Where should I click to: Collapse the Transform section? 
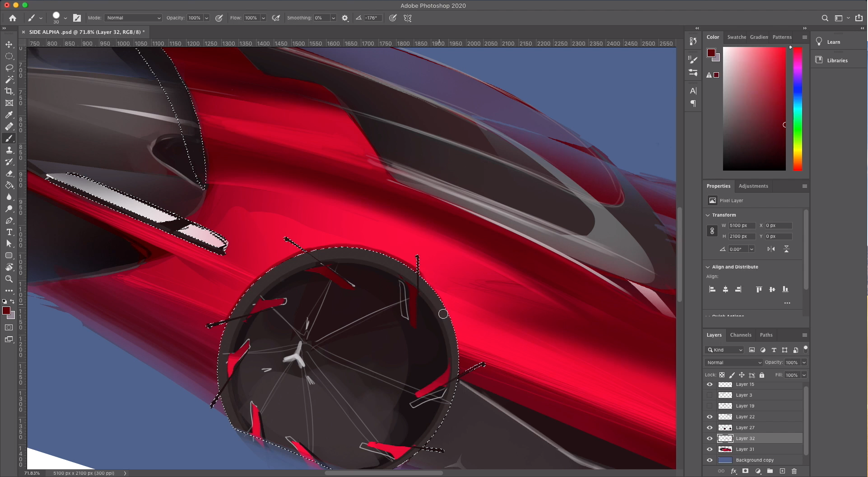[x=708, y=215]
